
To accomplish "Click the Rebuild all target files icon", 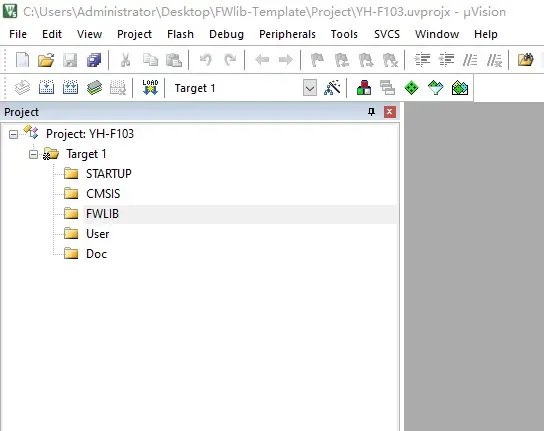I will pos(70,87).
